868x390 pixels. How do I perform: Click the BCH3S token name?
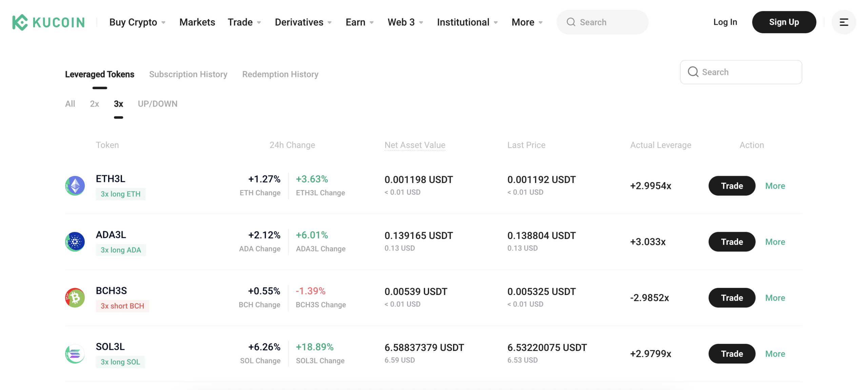pyautogui.click(x=111, y=291)
